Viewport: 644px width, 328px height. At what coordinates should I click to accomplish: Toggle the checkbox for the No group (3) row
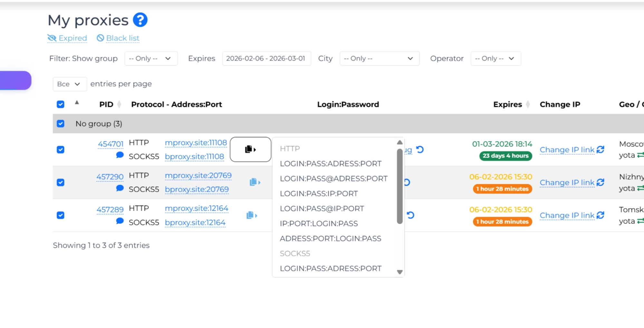tap(60, 123)
